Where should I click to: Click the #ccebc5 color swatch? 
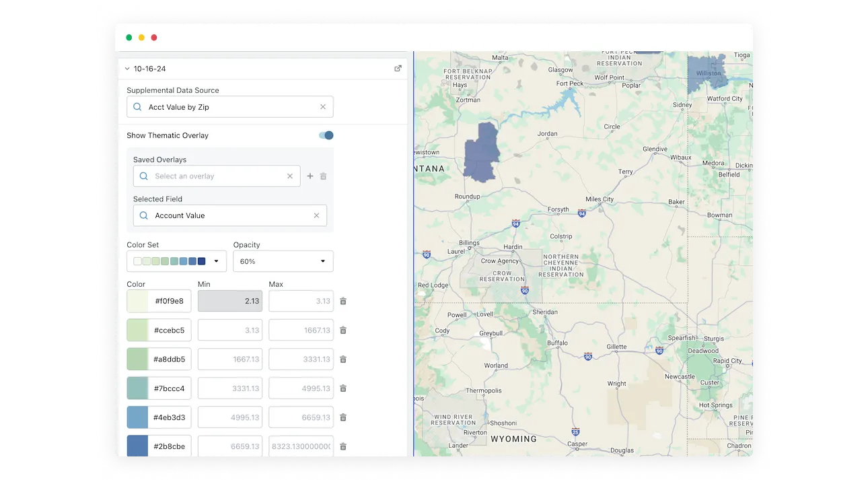point(138,330)
